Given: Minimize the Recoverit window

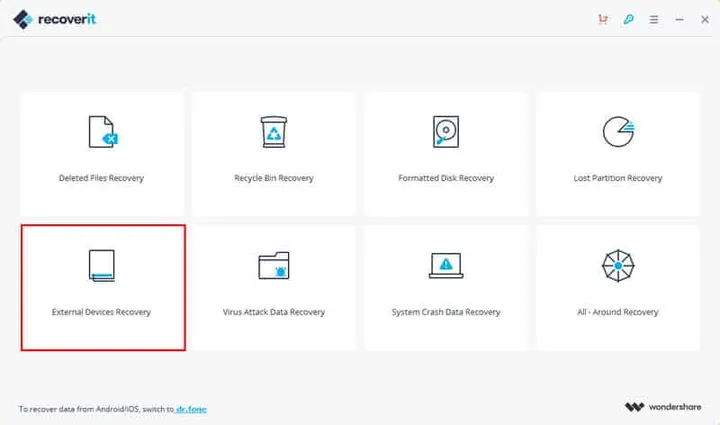Looking at the screenshot, I should coord(679,19).
